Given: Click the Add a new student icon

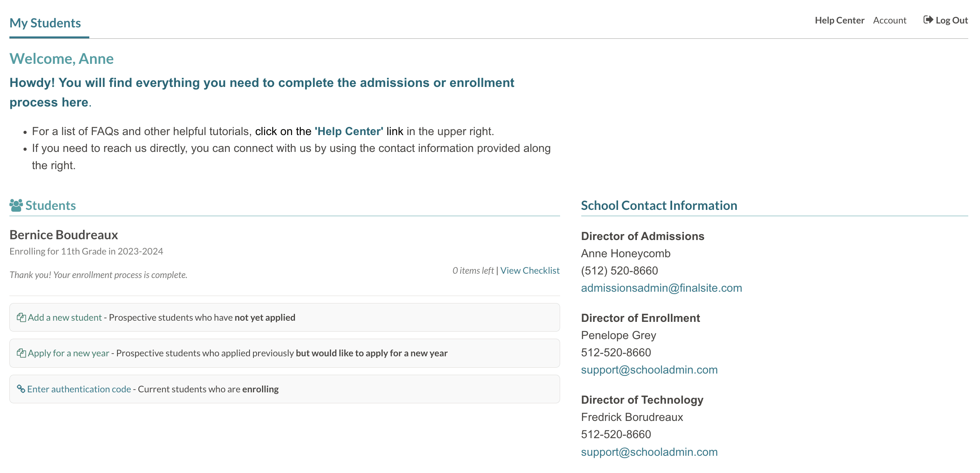Looking at the screenshot, I should click(x=21, y=318).
